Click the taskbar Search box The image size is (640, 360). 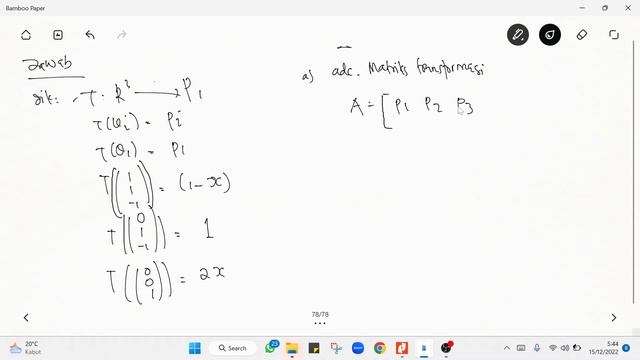point(233,348)
